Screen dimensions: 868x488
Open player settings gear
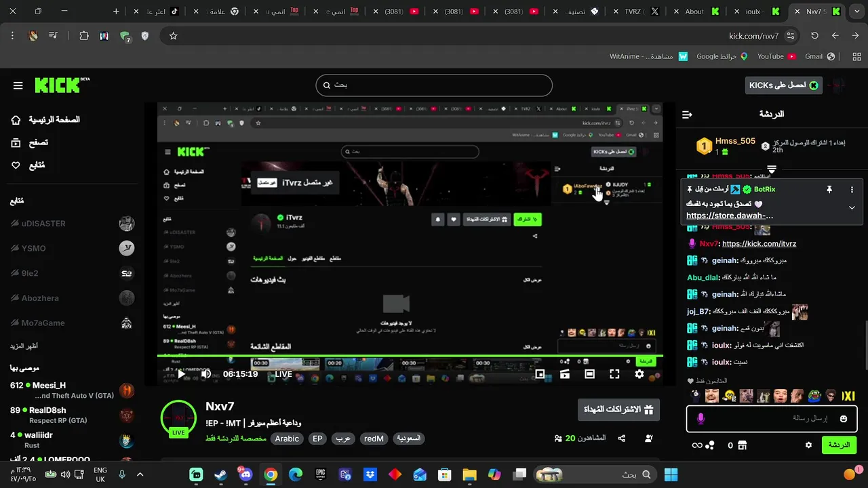[639, 373]
